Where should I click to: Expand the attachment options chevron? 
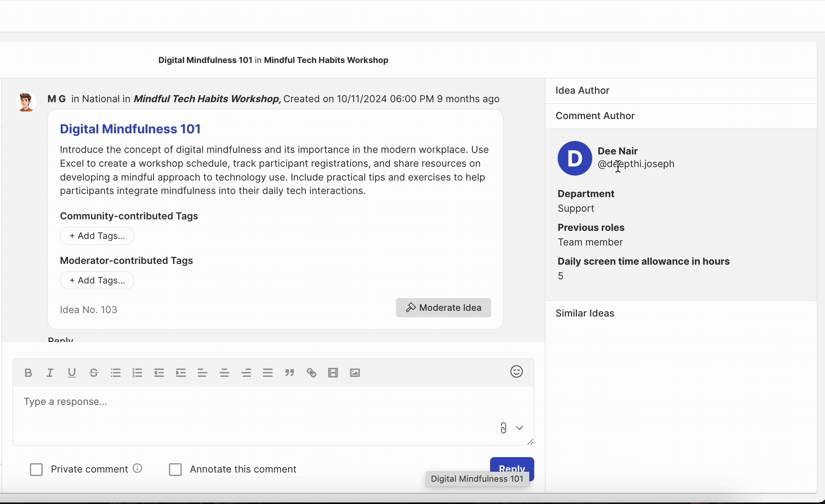tap(519, 428)
